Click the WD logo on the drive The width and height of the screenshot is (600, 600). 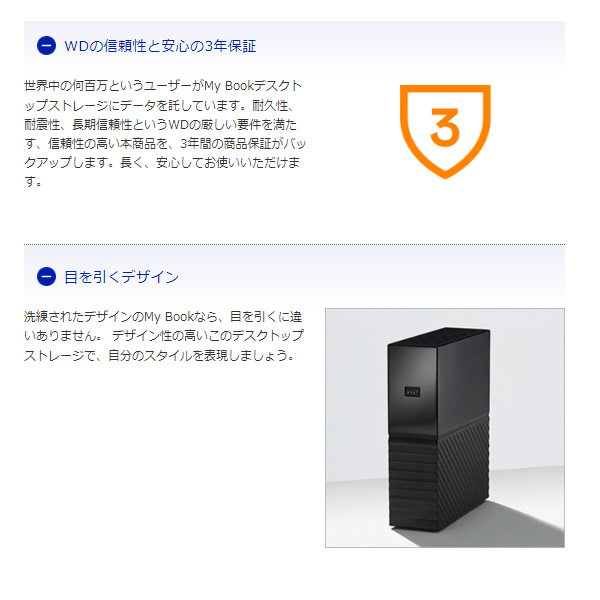pos(412,392)
